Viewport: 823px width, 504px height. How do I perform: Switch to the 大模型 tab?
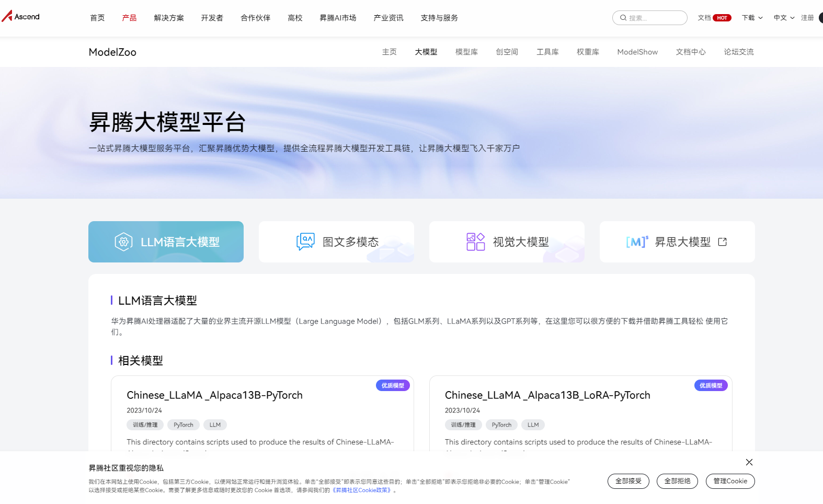coord(426,52)
